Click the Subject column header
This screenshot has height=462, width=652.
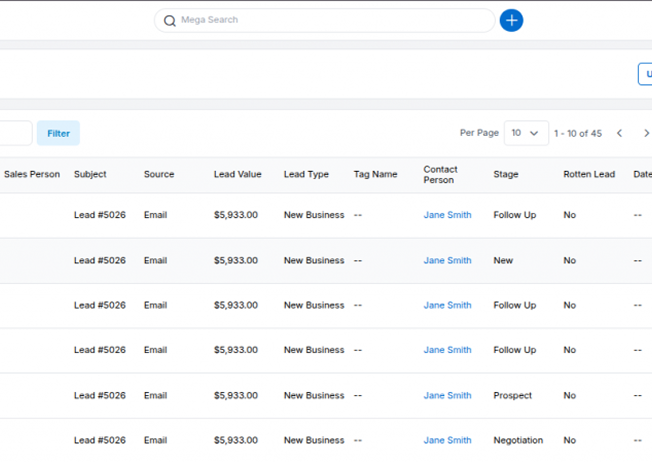pyautogui.click(x=90, y=174)
